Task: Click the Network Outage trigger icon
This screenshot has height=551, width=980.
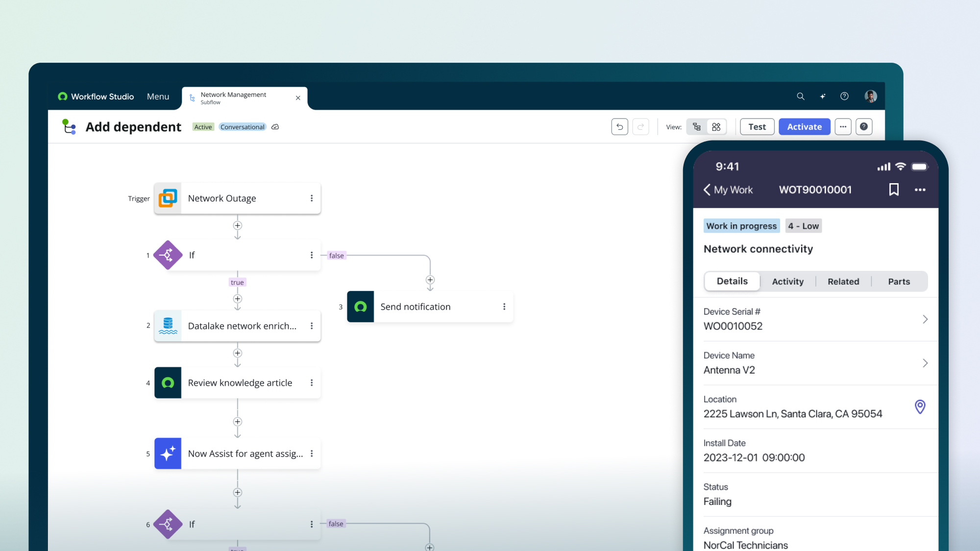Action: pyautogui.click(x=168, y=198)
